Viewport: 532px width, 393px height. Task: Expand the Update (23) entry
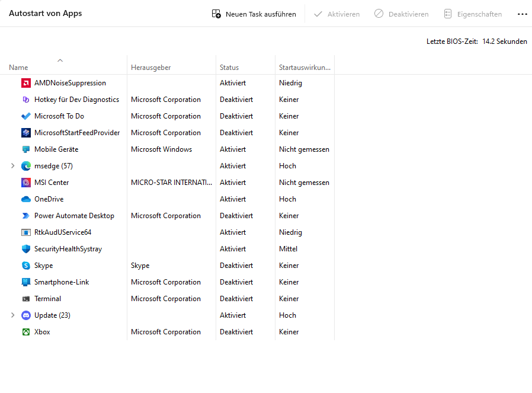(12, 315)
